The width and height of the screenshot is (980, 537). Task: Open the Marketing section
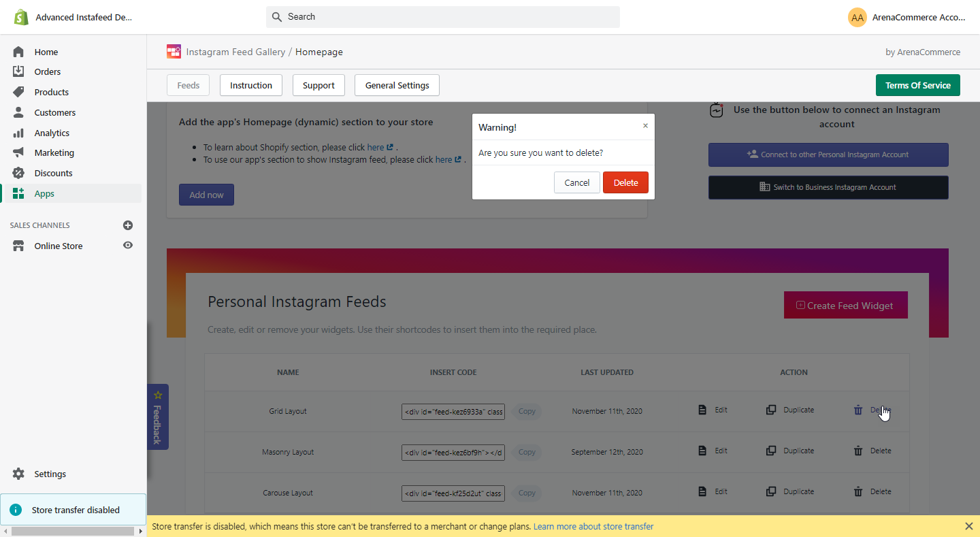coord(54,152)
